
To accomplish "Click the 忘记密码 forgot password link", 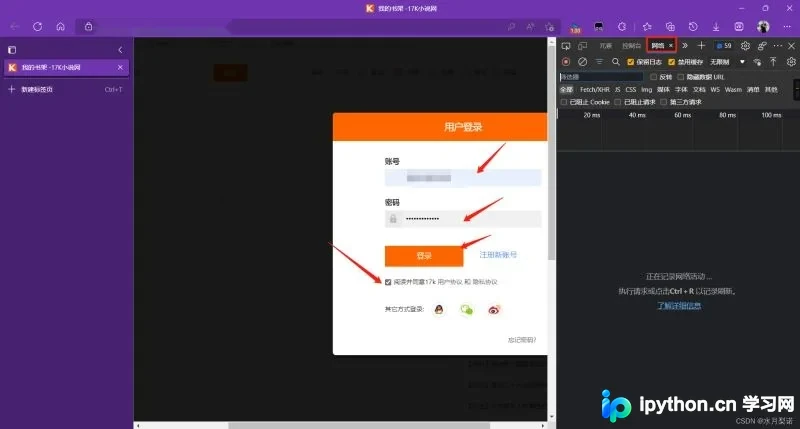I will pos(521,340).
